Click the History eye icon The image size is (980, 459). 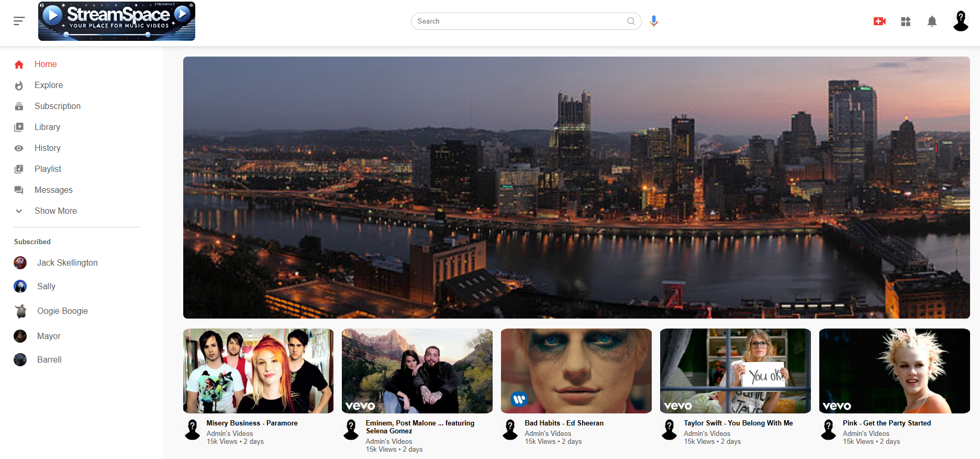tap(19, 148)
